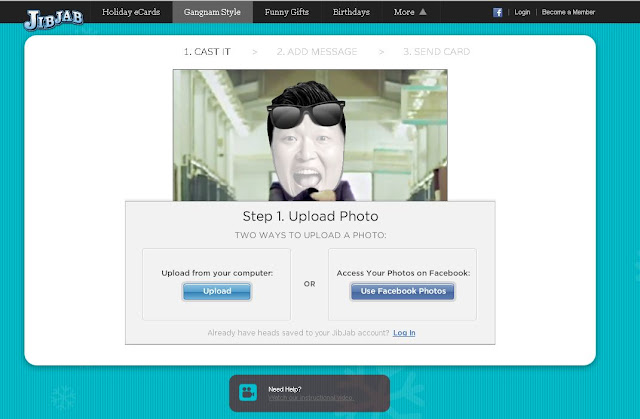Viewport: 640px width, 419px height.
Task: Click the Log In link below upload options
Action: (404, 333)
